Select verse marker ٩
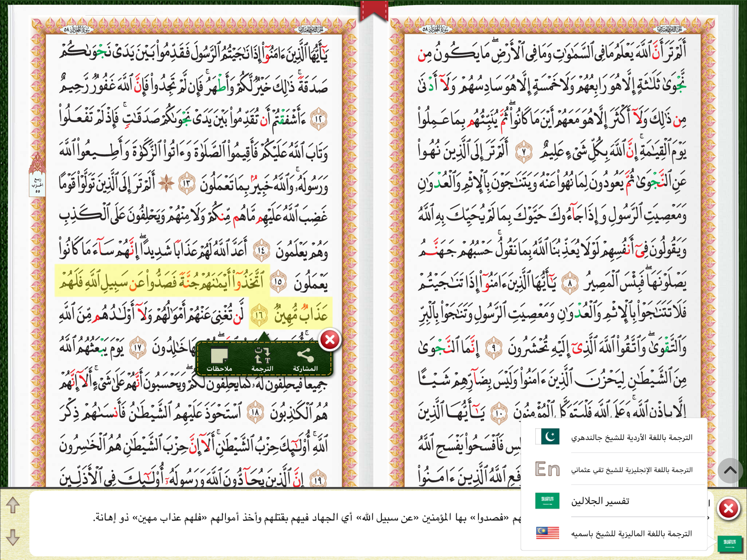The height and width of the screenshot is (560, 747). point(494,348)
